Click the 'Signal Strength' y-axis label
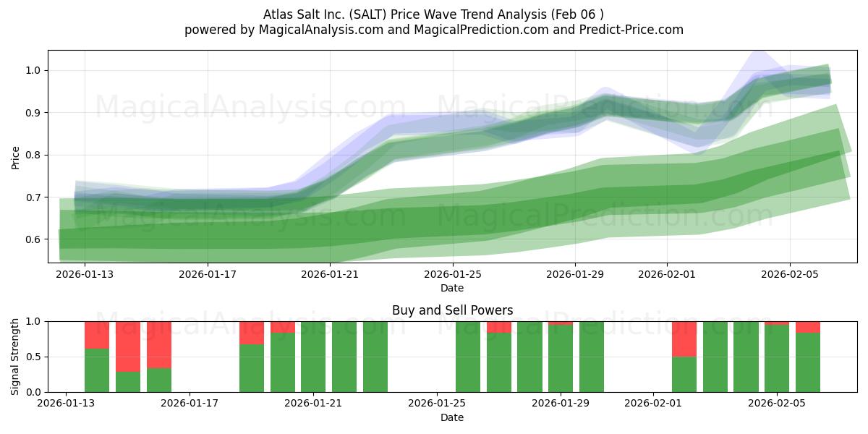This screenshot has height=434, width=868. click(16, 357)
